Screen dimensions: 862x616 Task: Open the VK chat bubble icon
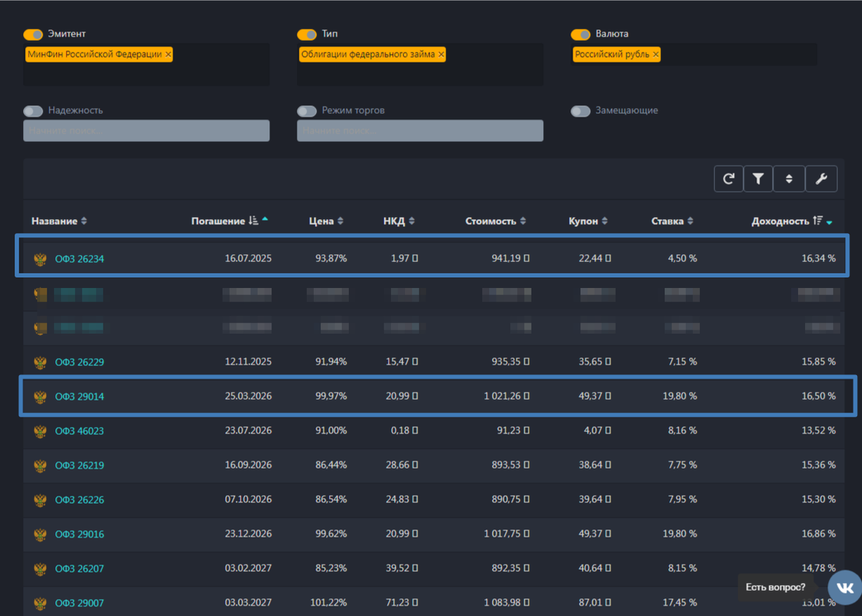pyautogui.click(x=845, y=587)
